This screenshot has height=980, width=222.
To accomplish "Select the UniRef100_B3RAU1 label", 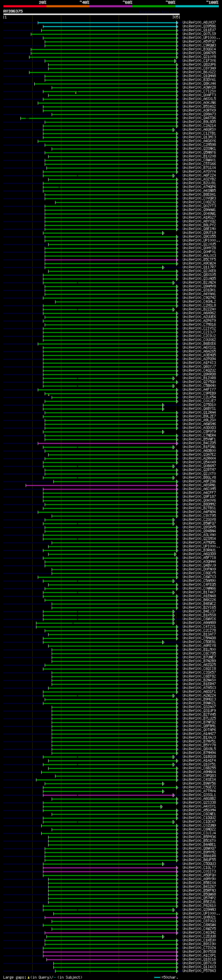I will pyautogui.click(x=199, y=550).
